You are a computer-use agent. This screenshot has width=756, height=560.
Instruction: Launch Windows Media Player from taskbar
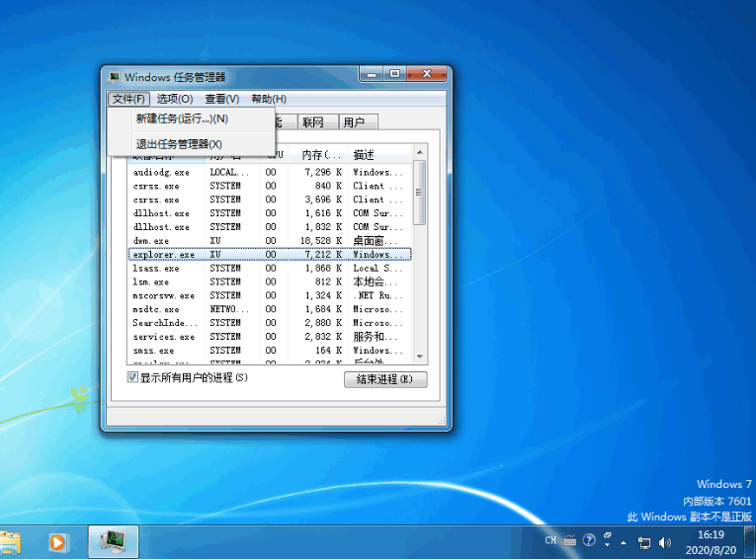click(58, 542)
